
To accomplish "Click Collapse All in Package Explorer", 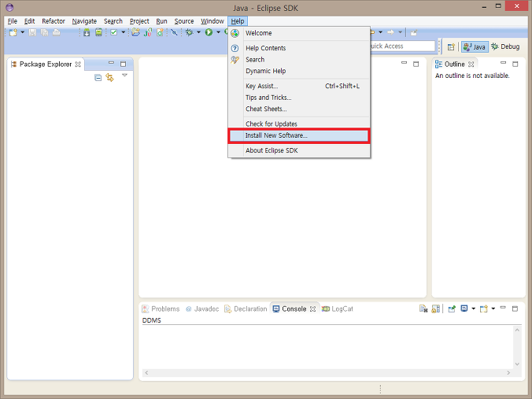I will click(98, 78).
